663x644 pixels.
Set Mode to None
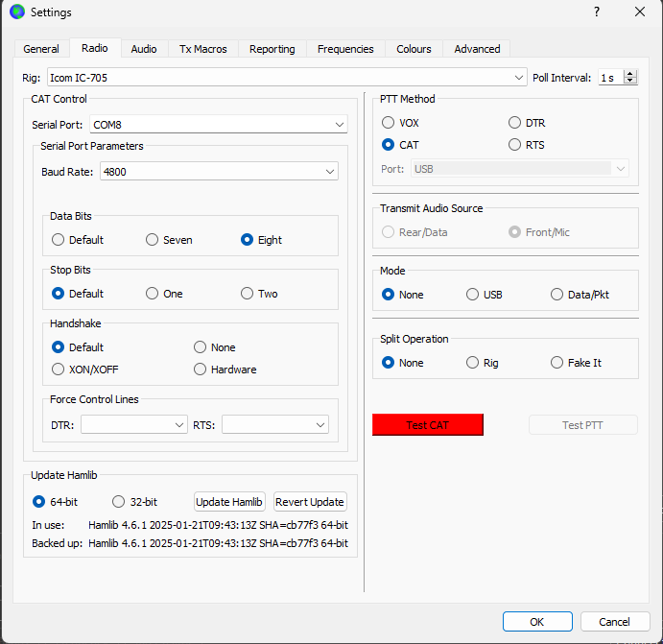402,295
